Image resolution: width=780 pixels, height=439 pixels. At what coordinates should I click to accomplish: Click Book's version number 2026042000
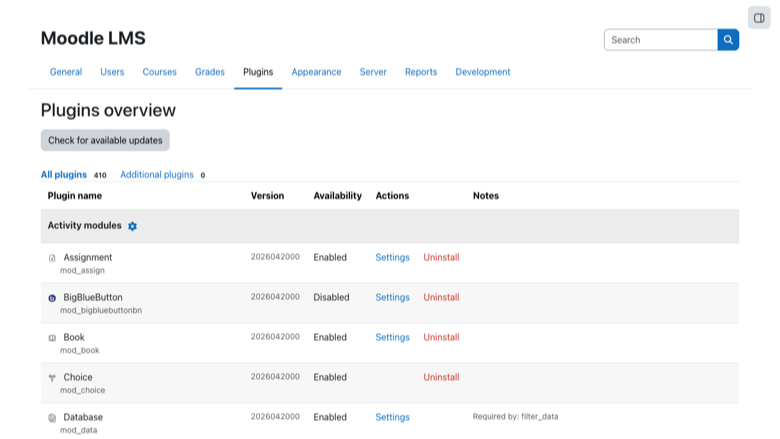275,337
